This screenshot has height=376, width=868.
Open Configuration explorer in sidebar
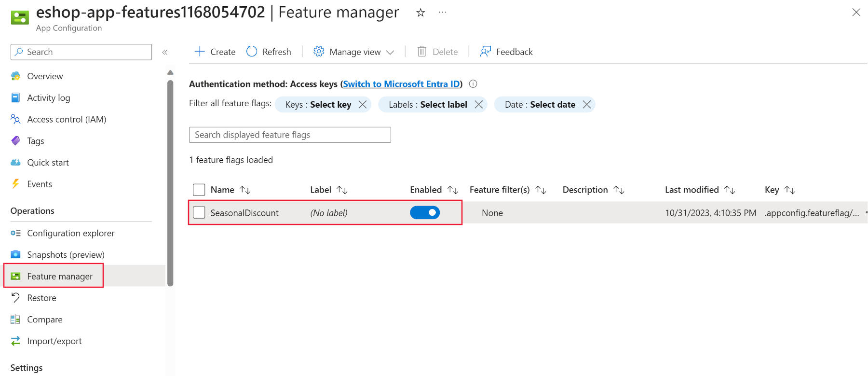pos(70,233)
